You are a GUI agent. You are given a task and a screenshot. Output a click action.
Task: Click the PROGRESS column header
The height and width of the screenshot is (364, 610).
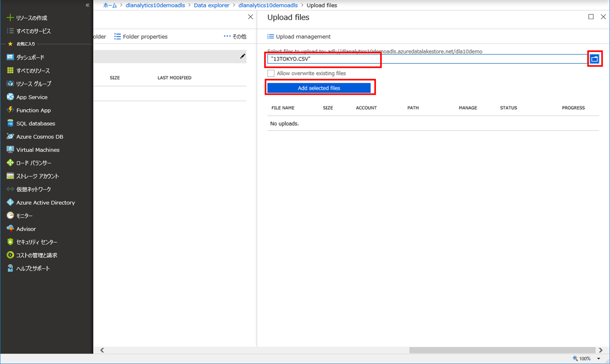click(x=573, y=108)
